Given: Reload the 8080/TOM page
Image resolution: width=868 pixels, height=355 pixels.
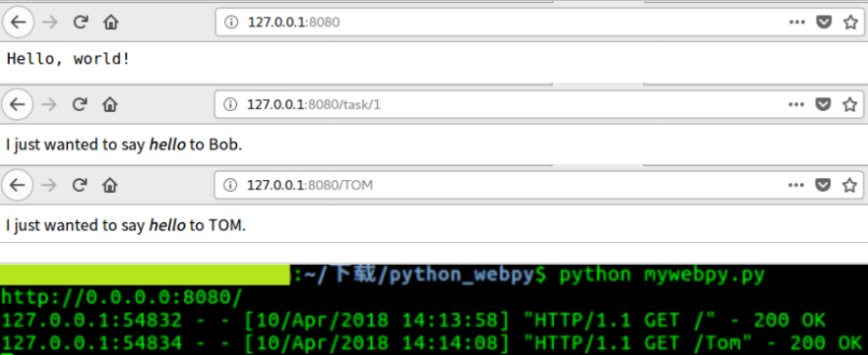Looking at the screenshot, I should tap(81, 185).
